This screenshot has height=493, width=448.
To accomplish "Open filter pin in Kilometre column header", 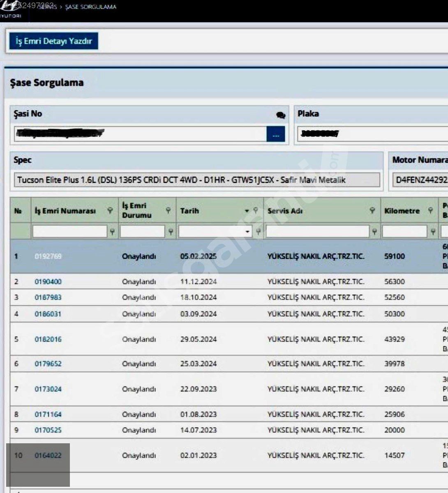I will (x=430, y=210).
